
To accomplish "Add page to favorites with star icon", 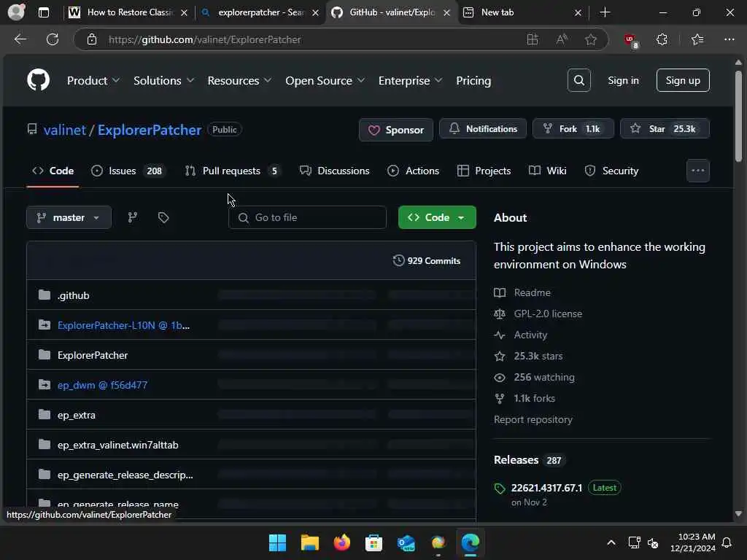I will point(591,39).
